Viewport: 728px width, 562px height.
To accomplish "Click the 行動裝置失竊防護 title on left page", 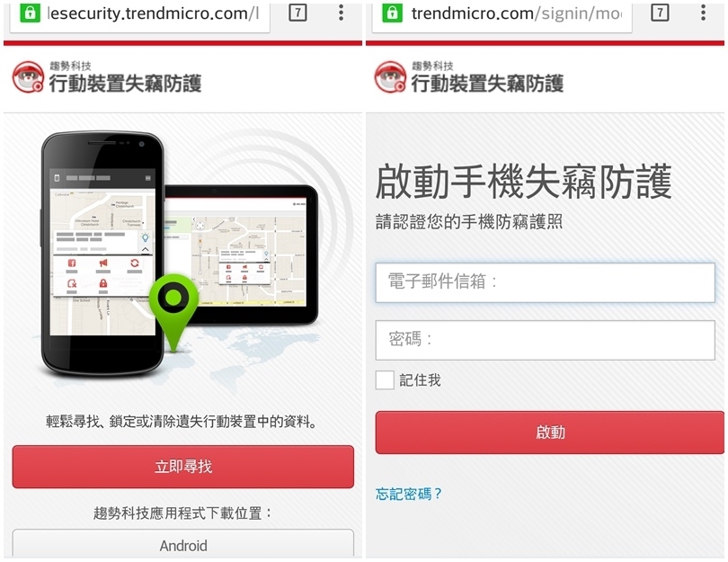I will (125, 84).
